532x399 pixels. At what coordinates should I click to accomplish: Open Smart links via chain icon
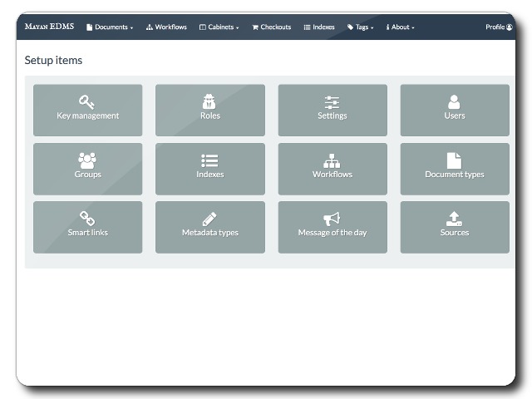click(87, 219)
